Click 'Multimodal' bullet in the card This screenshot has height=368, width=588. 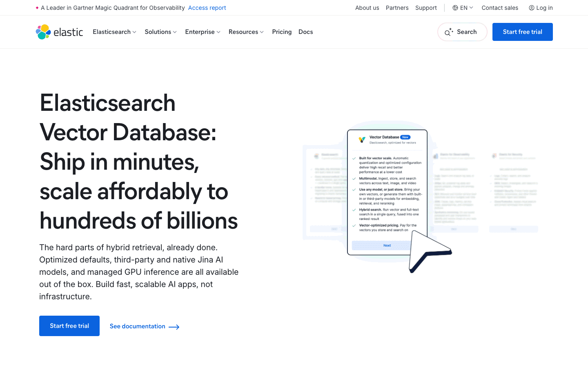pyautogui.click(x=388, y=181)
